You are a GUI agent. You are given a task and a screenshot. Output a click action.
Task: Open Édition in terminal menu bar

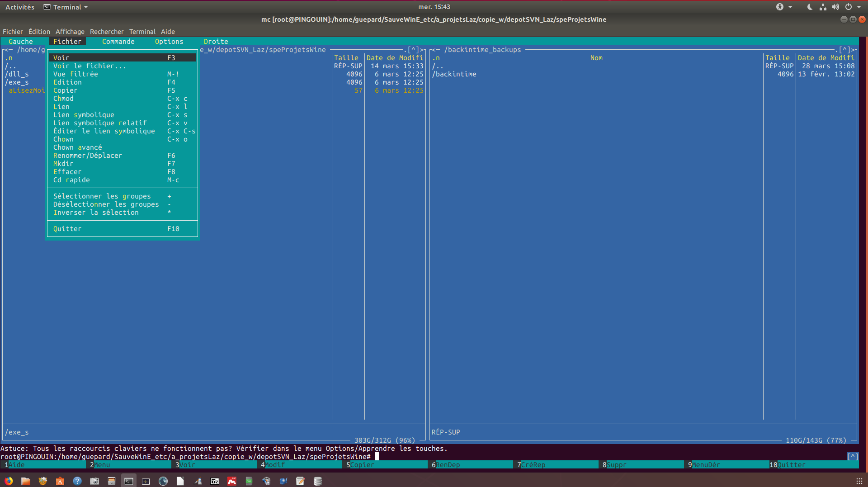pyautogui.click(x=39, y=32)
